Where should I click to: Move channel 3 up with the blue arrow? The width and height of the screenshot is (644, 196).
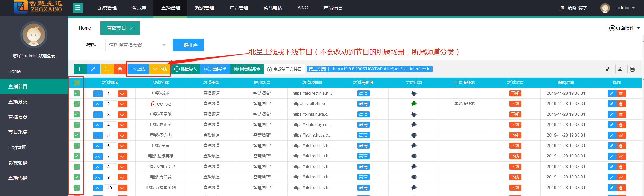click(98, 115)
